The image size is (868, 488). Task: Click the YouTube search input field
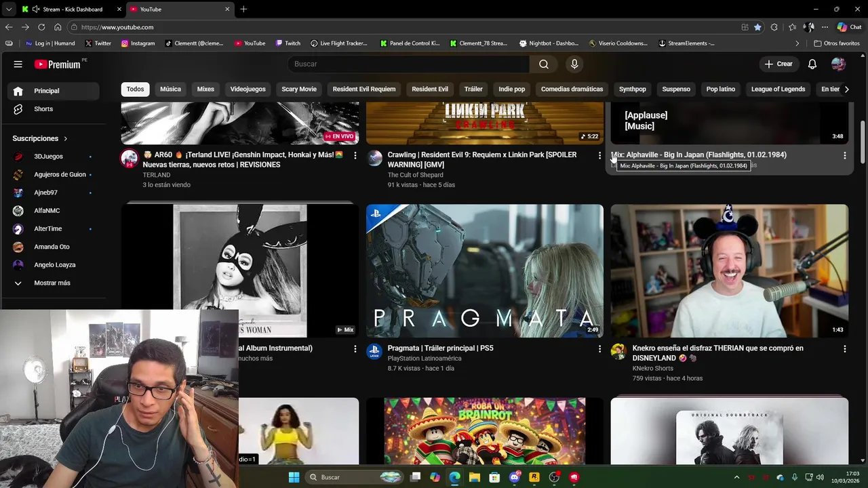point(408,64)
